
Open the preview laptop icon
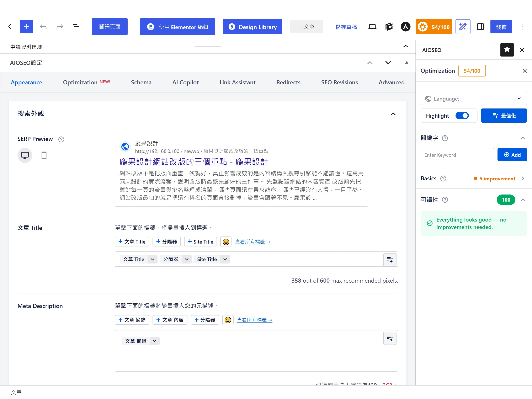[372, 26]
